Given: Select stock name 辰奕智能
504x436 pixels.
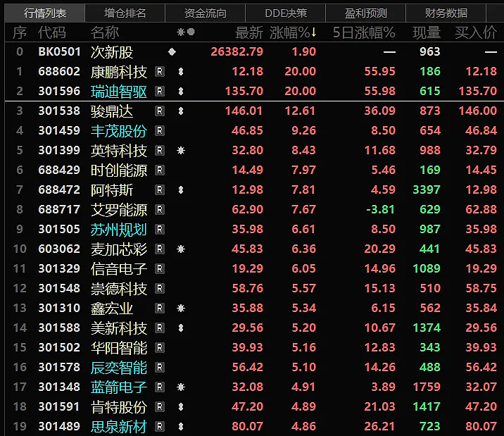Looking at the screenshot, I should (x=118, y=368).
